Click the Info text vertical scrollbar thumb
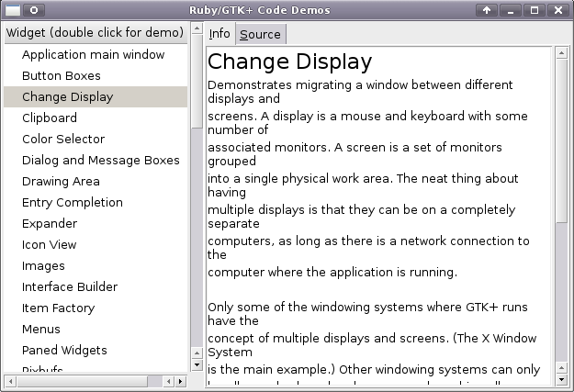 tap(562, 138)
